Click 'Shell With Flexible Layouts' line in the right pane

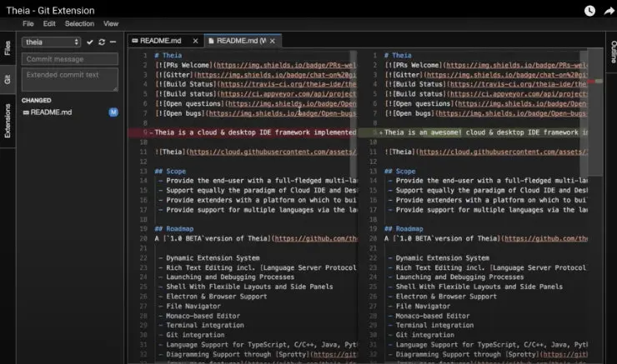(479, 287)
